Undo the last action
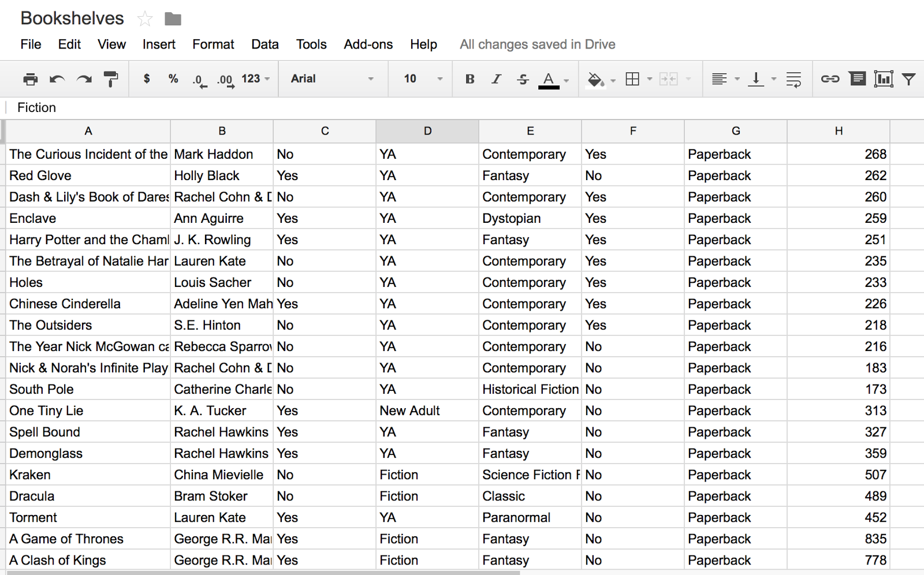924x575 pixels. click(57, 79)
